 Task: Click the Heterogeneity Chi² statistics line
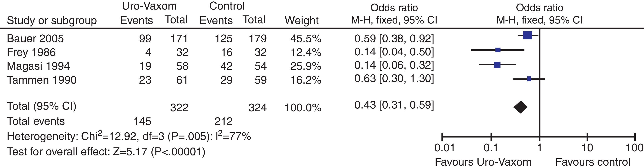tap(129, 137)
